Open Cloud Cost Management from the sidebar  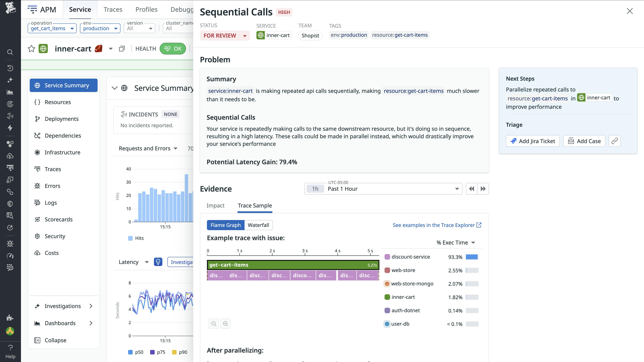coord(10,156)
